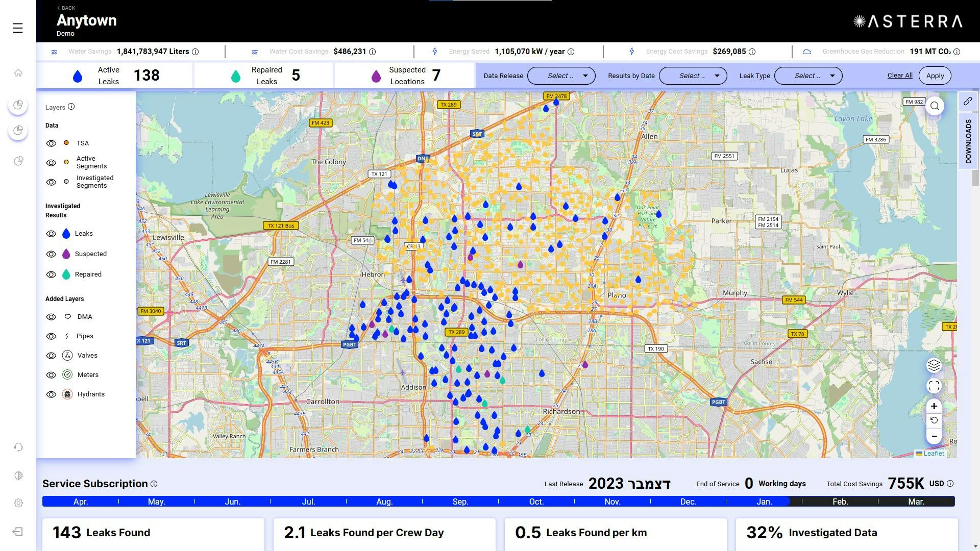Toggle visibility of Suspected results
The height and width of the screenshot is (551, 980).
51,254
